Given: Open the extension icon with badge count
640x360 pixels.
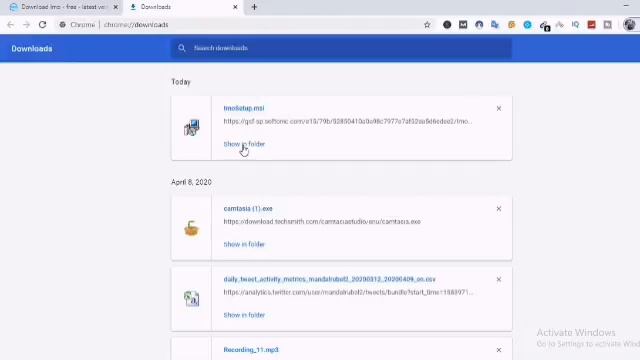Looking at the screenshot, I should click(544, 26).
